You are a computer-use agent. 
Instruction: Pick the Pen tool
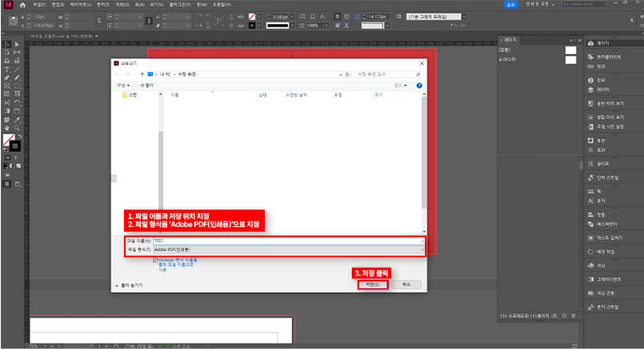[x=7, y=77]
